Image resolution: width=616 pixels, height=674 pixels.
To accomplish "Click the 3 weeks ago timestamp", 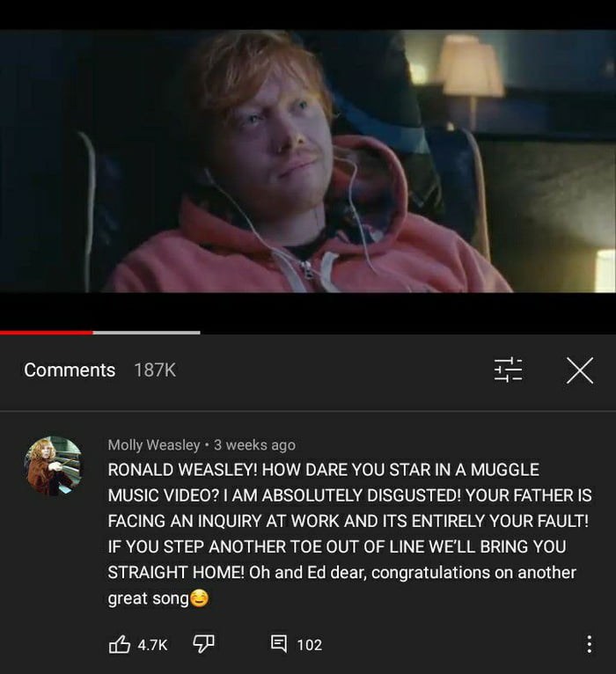I will [x=254, y=445].
